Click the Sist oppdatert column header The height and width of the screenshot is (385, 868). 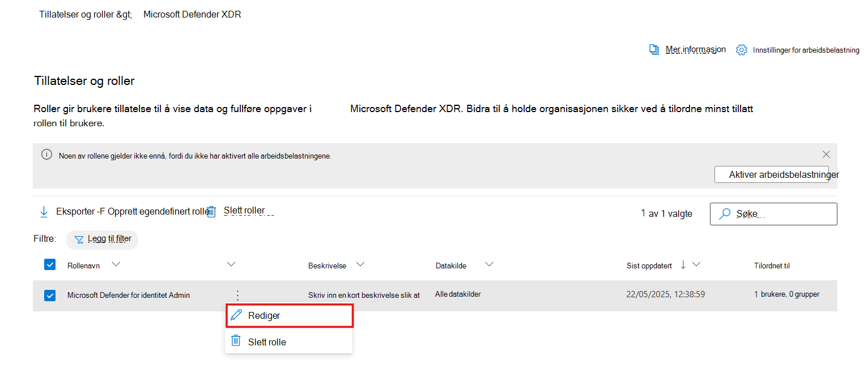tap(649, 266)
